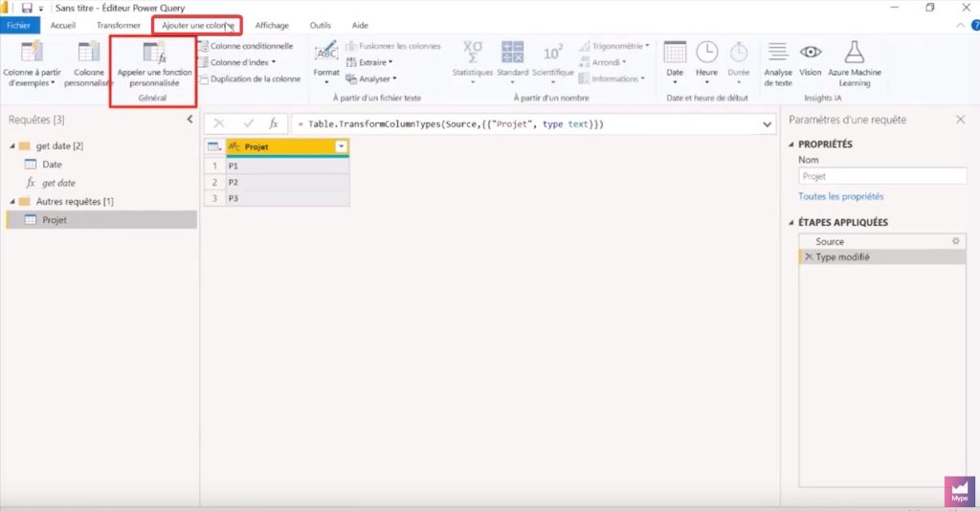This screenshot has height=511, width=980.
Task: Click Azure Machine Learning flask icon
Action: [855, 52]
